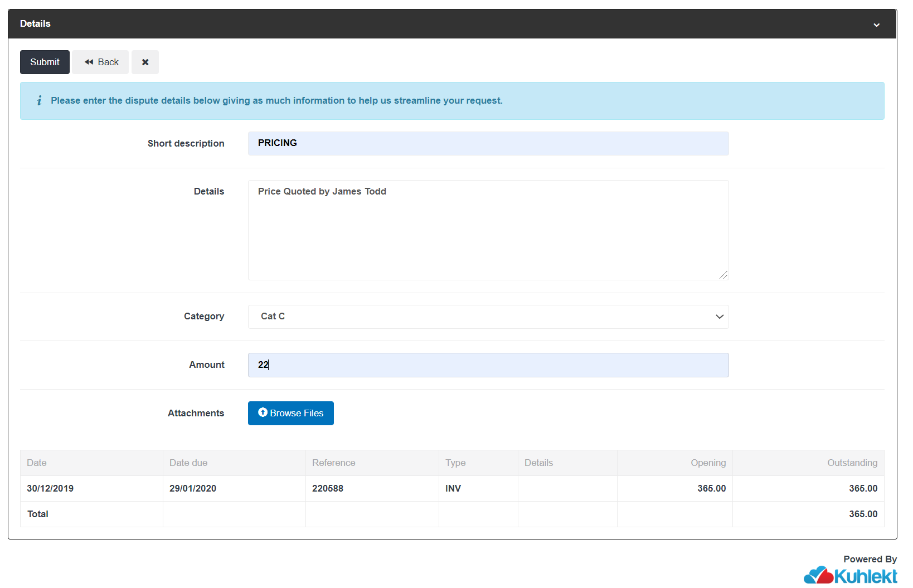Click the Kuhlekt cloud logo
Image resolution: width=913 pixels, height=588 pixels.
tap(820, 575)
